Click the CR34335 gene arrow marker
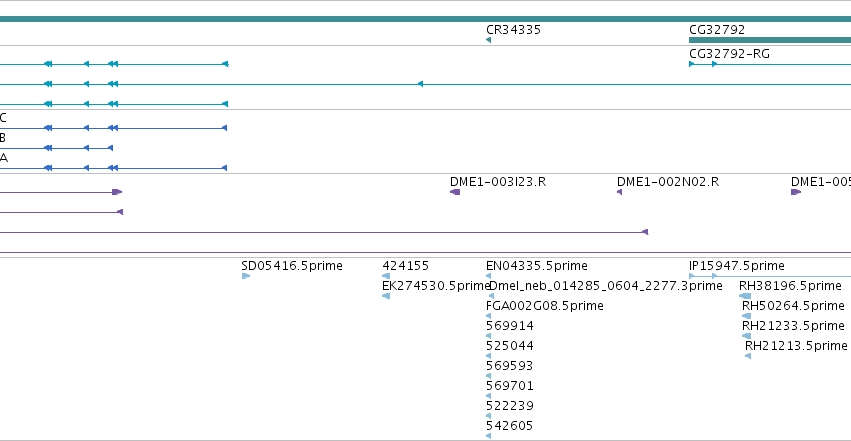 tap(488, 40)
